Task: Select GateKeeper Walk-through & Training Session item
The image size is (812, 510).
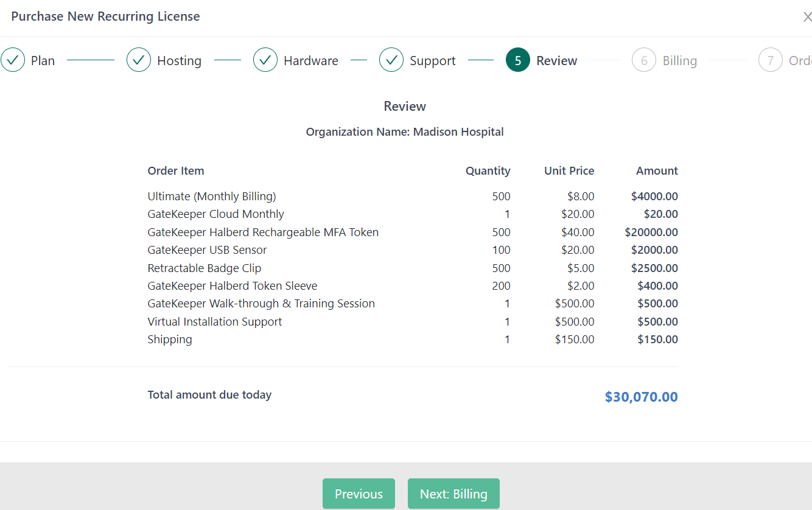Action: tap(261, 304)
